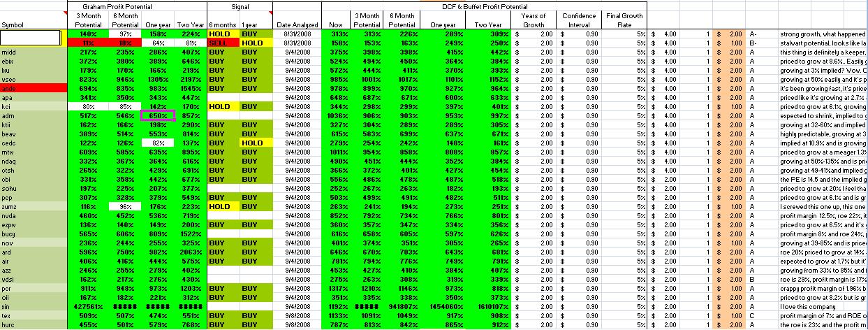This screenshot has width=868, height=330.
Task: Select the 'Symbol' column header cell
Action: 34,24
